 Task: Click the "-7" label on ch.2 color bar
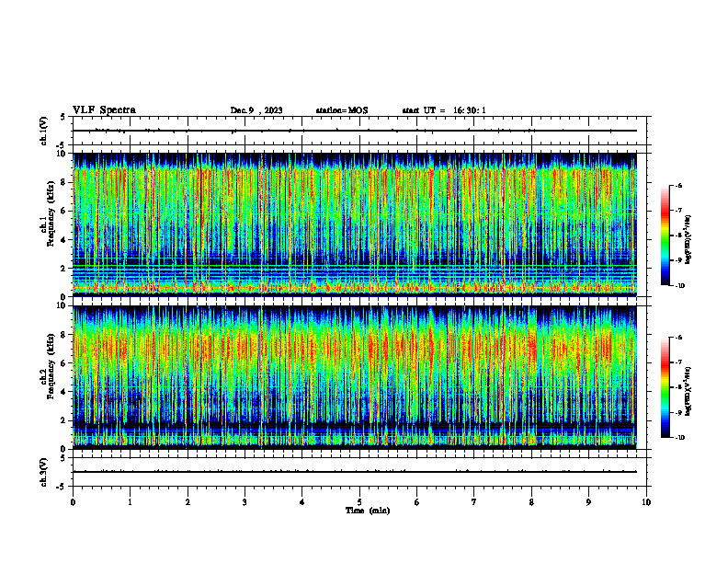(678, 362)
